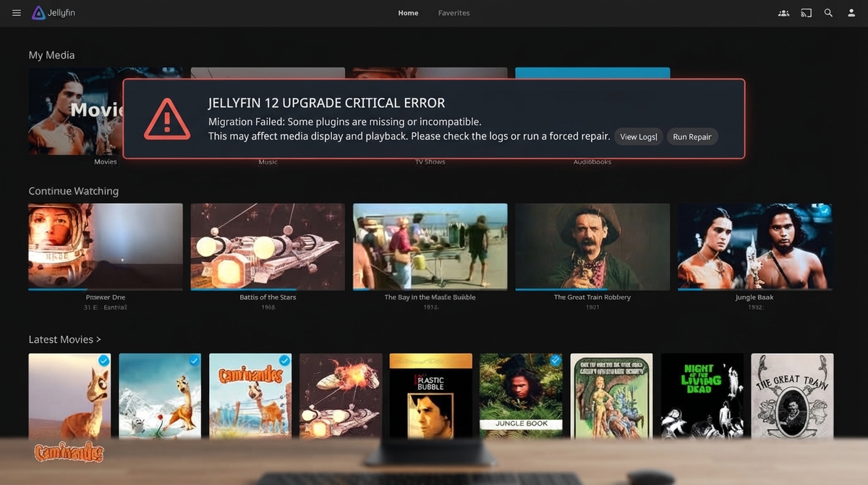
Task: Open Night of the Living Dead poster
Action: pyautogui.click(x=702, y=396)
